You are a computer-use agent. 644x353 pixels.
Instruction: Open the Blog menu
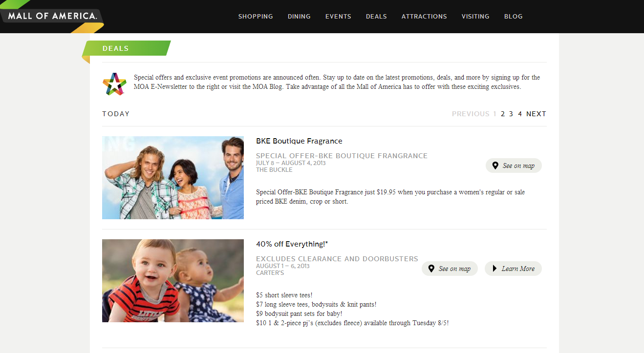[x=514, y=17]
